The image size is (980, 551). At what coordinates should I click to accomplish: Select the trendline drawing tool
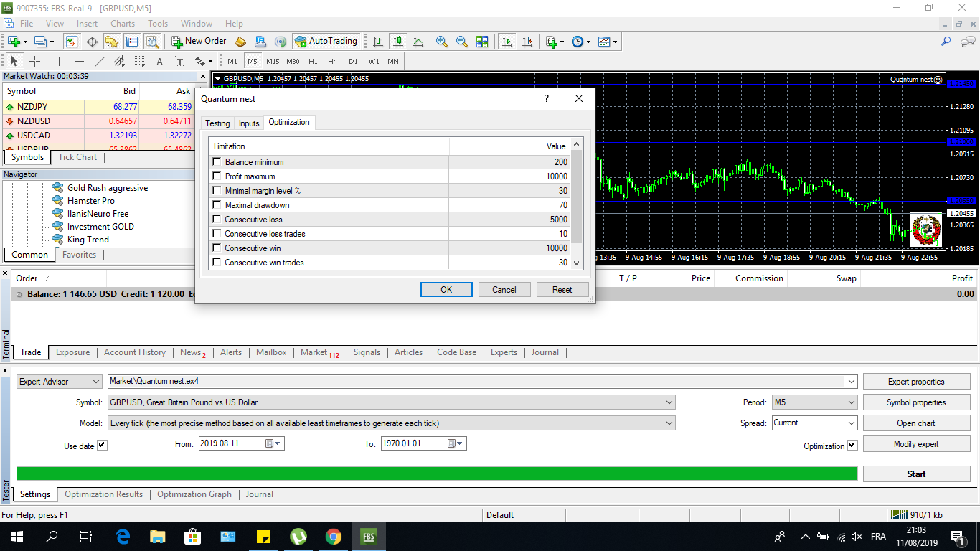(99, 61)
